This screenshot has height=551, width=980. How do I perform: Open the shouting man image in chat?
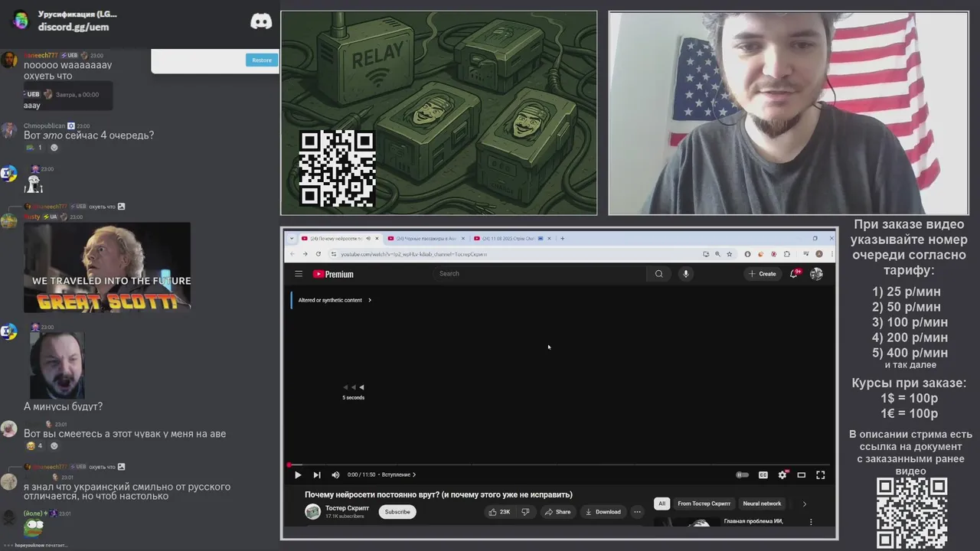pyautogui.click(x=57, y=365)
